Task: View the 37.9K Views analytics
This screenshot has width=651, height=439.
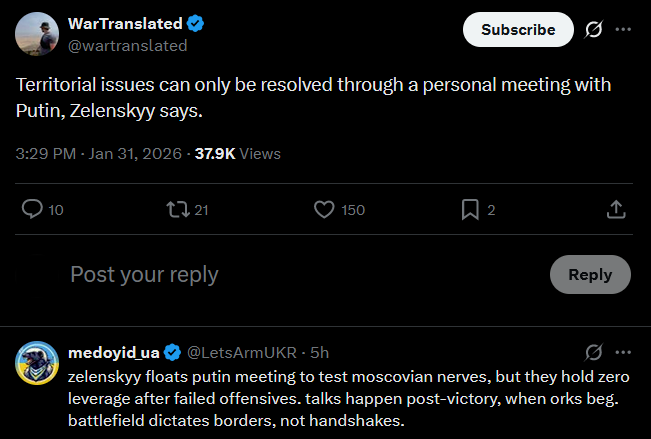Action: (x=238, y=154)
